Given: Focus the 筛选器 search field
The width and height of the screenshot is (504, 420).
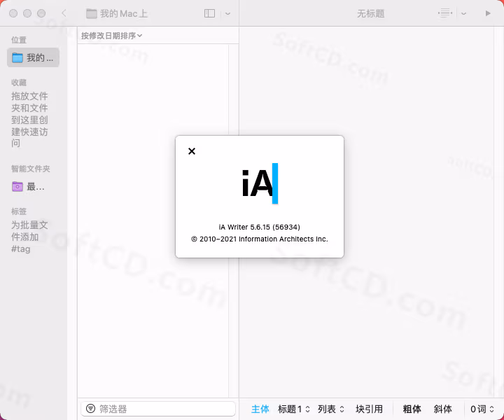Looking at the screenshot, I should [157, 409].
